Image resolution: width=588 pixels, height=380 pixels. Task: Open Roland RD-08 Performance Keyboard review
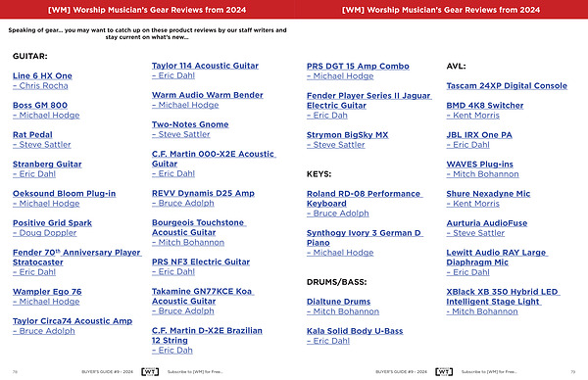point(364,199)
